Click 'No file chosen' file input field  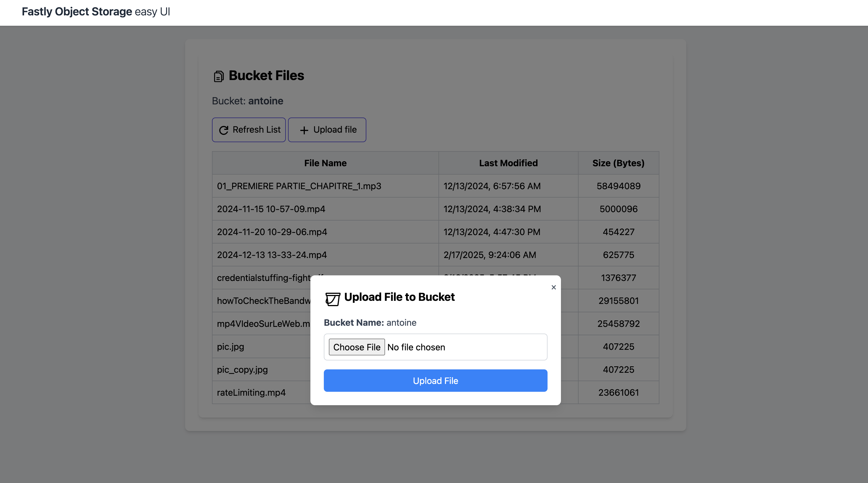tap(416, 347)
